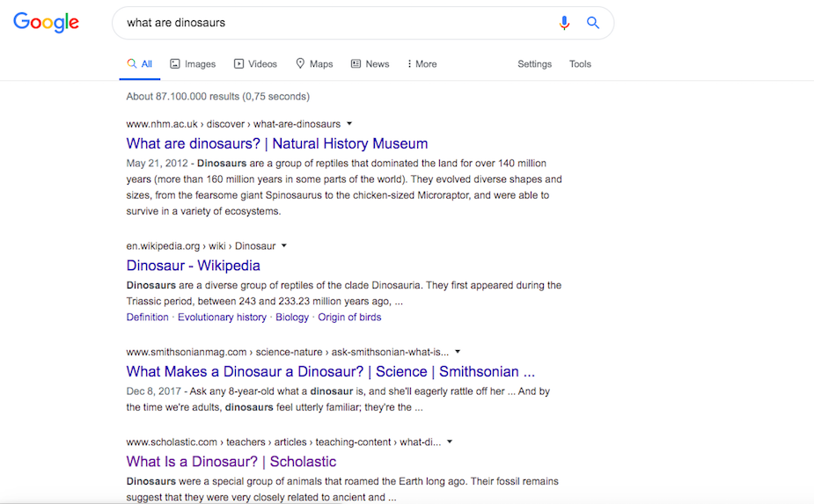
Task: Open the More search categories menu
Action: tap(422, 64)
